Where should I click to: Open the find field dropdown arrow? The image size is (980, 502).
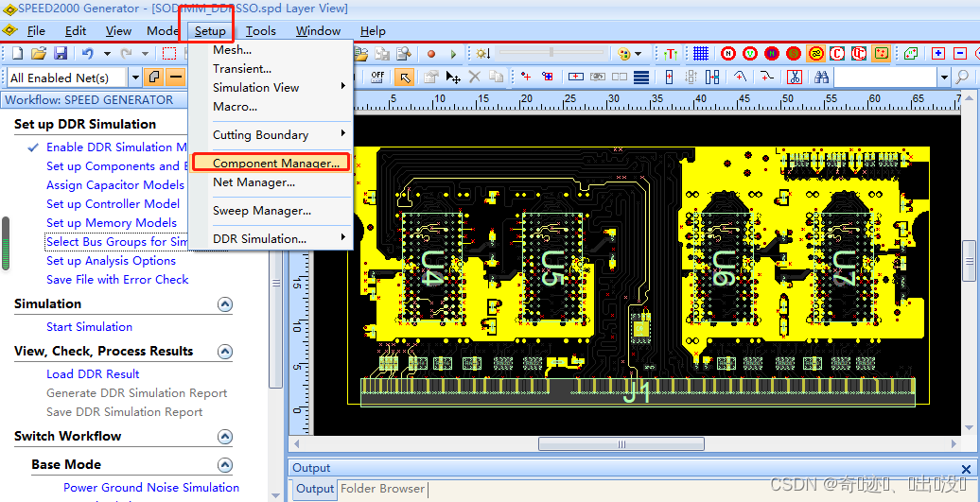coord(944,78)
